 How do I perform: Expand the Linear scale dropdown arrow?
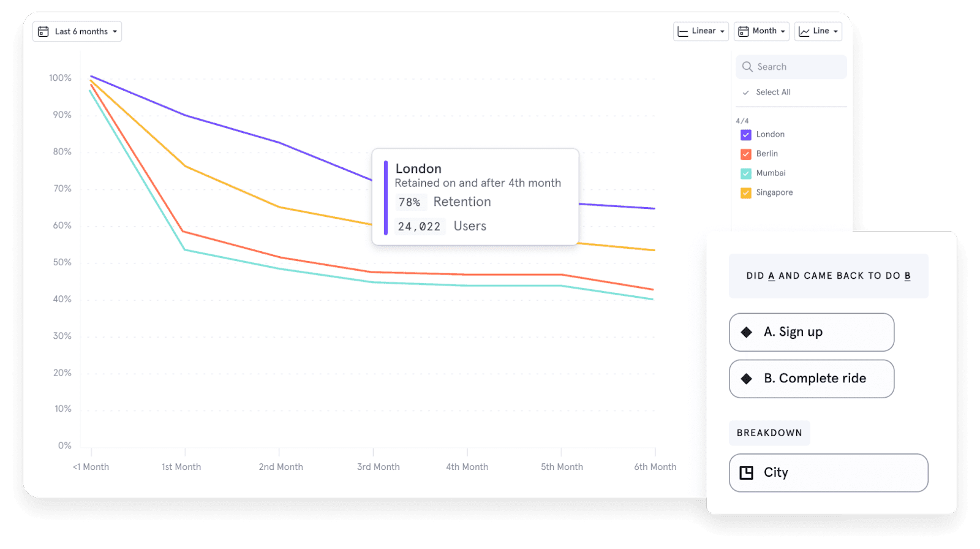722,31
